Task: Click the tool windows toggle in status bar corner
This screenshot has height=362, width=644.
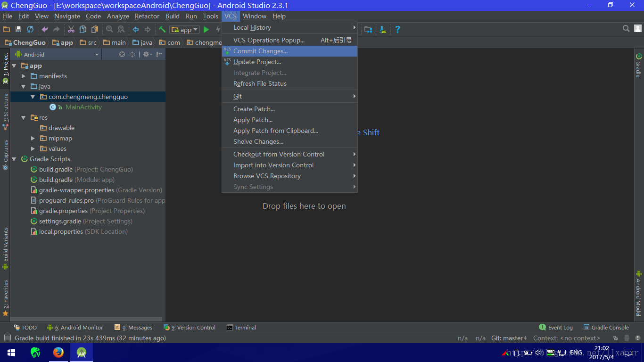Action: point(7,338)
